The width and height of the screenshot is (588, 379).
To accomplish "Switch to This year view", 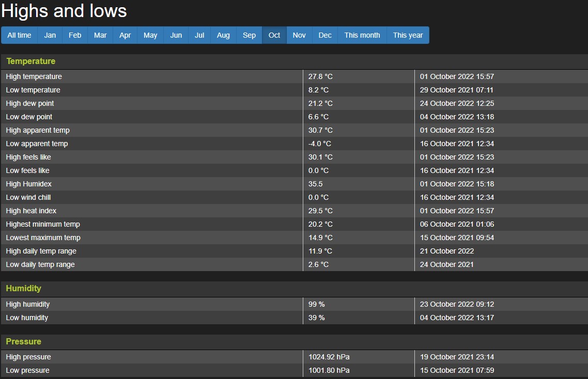I will click(x=408, y=35).
